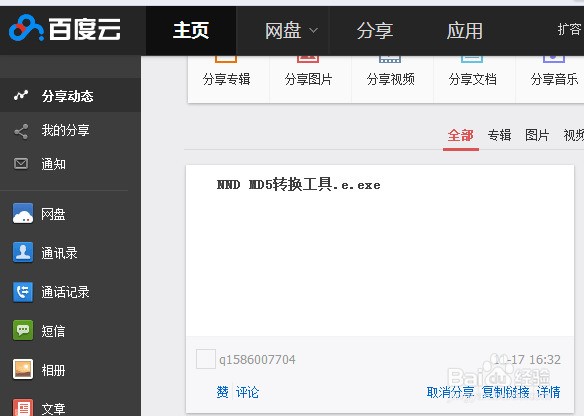The image size is (584, 416).
Task: Click the 复制链接 link
Action: (x=505, y=392)
